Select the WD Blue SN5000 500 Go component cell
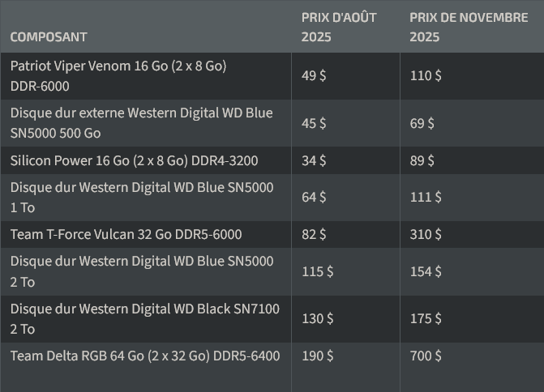The height and width of the screenshot is (392, 544). [x=141, y=123]
